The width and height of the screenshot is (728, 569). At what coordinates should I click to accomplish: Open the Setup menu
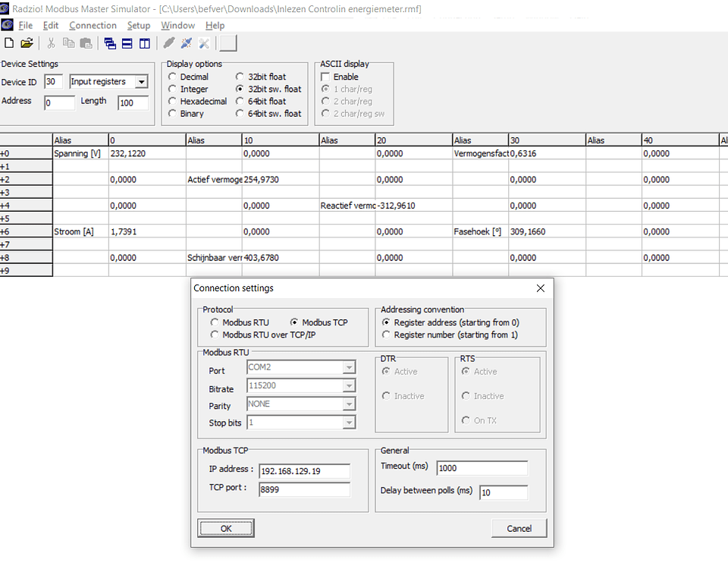coord(139,26)
